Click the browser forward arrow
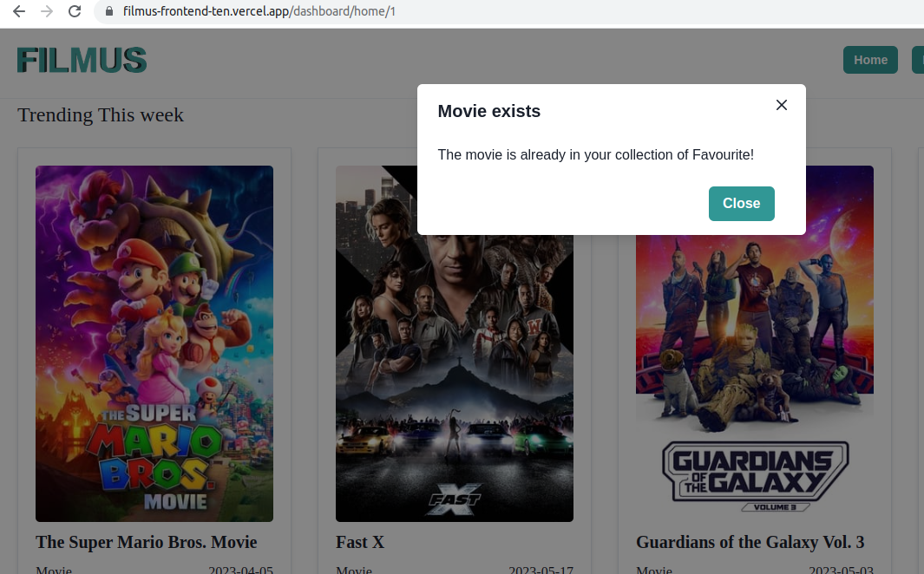Viewport: 924px width, 574px height. tap(47, 11)
